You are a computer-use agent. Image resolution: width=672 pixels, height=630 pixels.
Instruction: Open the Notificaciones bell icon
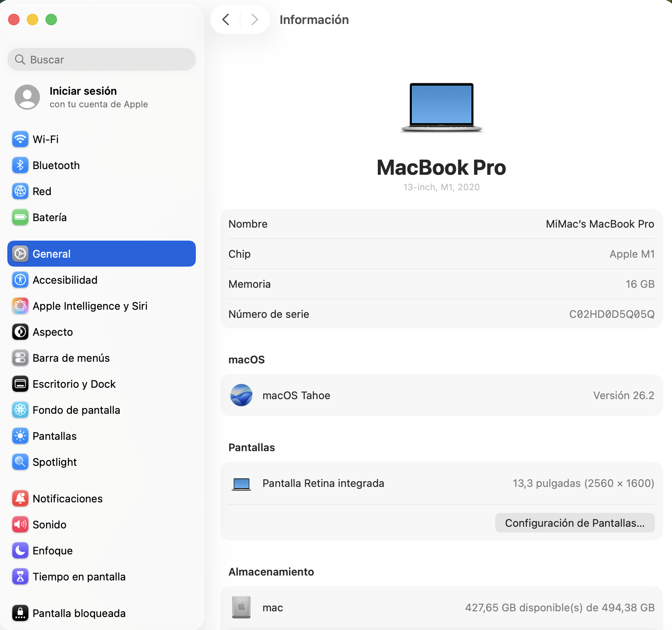coord(20,499)
